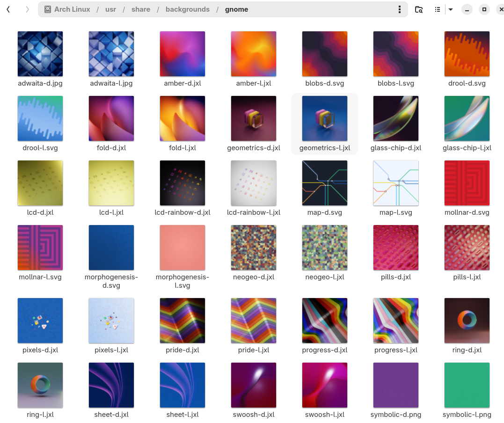Viewport: 504px width, 423px height.
Task: Select the adwaita-l.jpg thumbnail
Action: (x=111, y=54)
